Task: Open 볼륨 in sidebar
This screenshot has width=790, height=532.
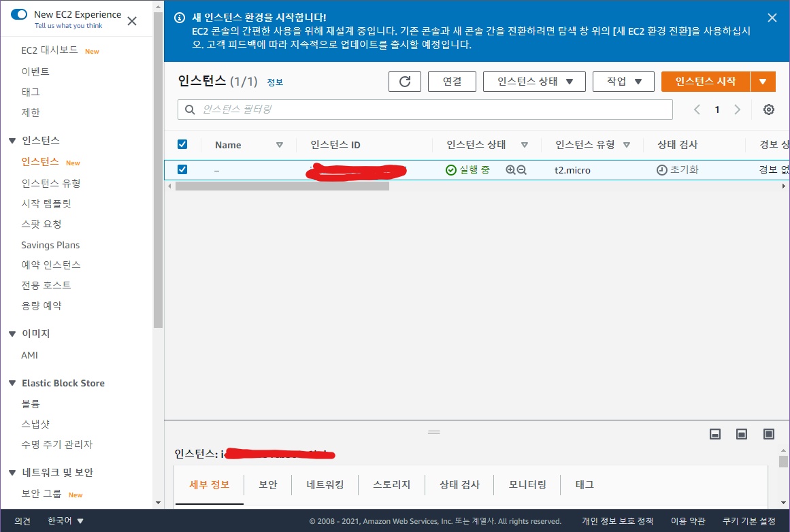Action: 31,404
